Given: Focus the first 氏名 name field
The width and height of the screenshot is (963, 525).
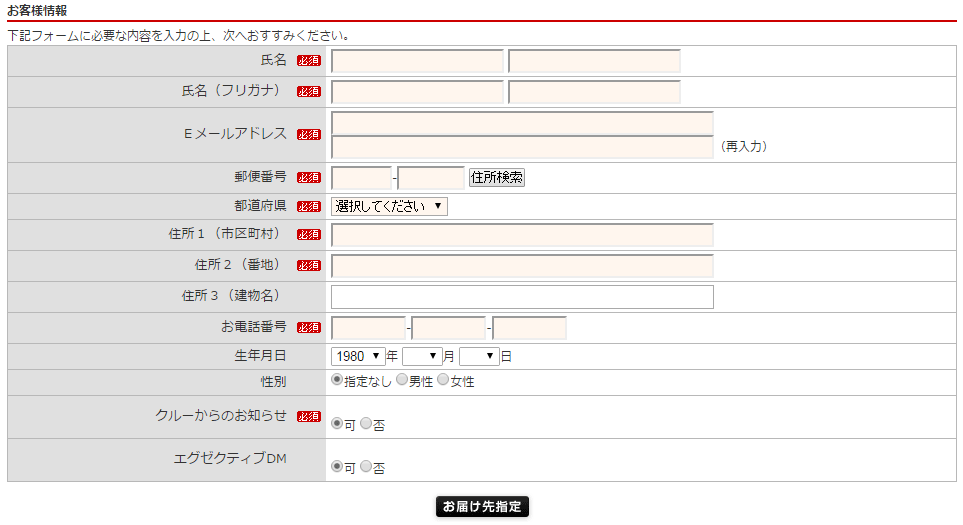Looking at the screenshot, I should click(417, 61).
